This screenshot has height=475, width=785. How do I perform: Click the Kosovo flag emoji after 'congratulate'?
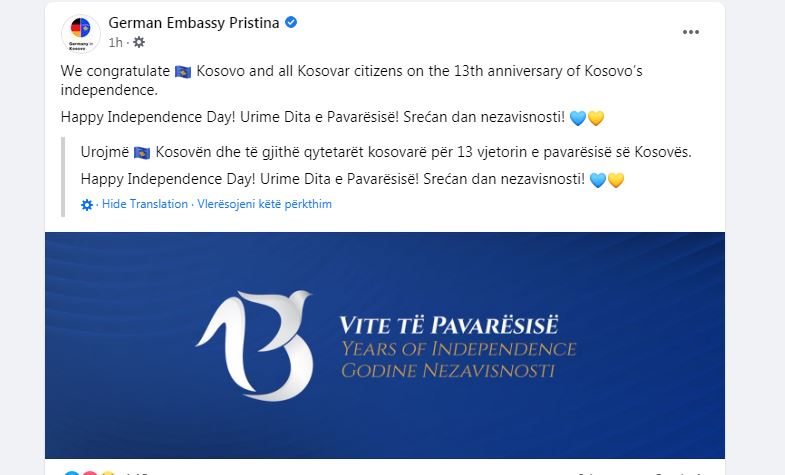[x=183, y=72]
